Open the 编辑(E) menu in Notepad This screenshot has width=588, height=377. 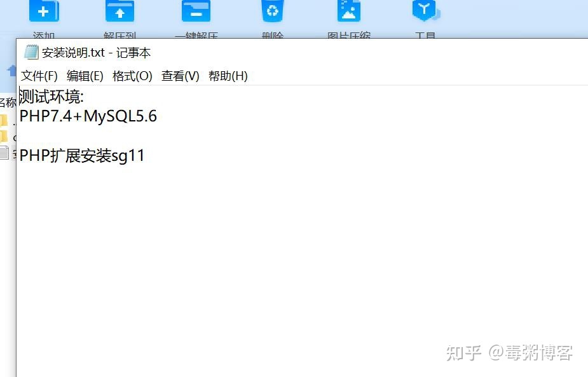(x=85, y=76)
